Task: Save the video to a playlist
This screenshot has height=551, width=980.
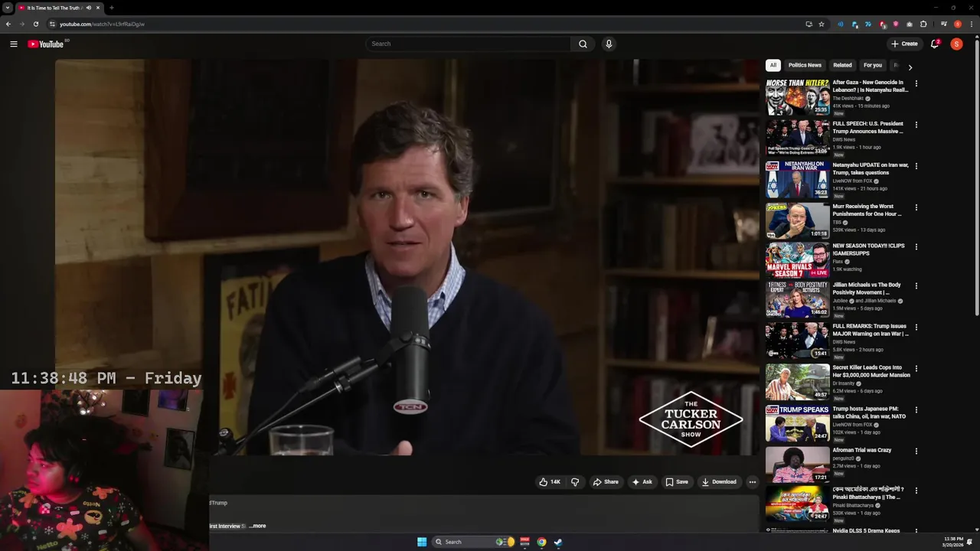Action: coord(677,482)
